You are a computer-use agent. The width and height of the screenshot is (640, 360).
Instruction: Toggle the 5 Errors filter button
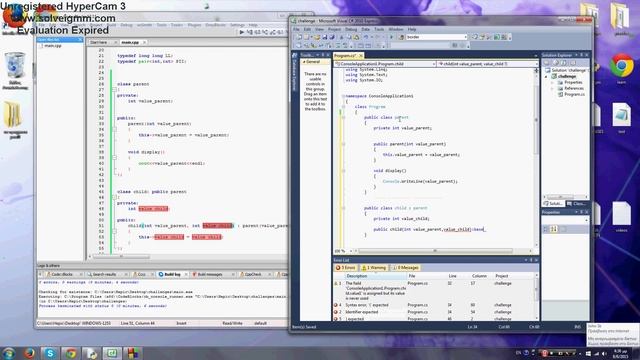click(345, 268)
